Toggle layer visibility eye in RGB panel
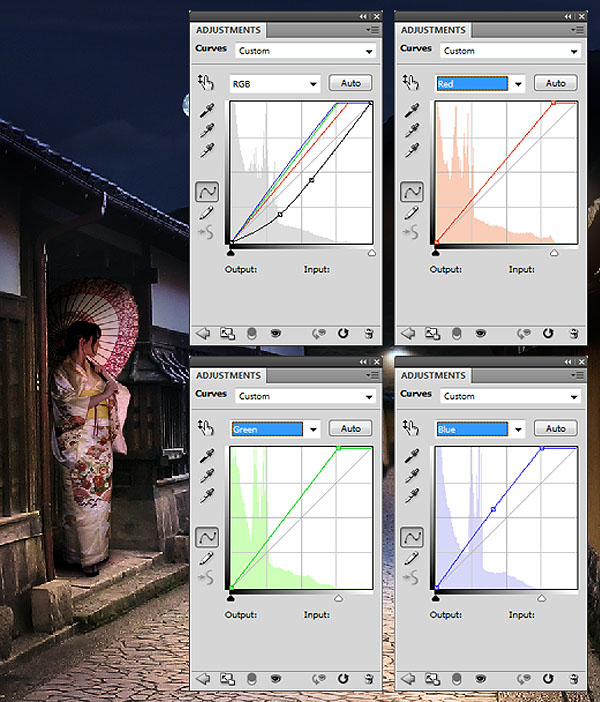Viewport: 600px width, 702px height. tap(275, 334)
